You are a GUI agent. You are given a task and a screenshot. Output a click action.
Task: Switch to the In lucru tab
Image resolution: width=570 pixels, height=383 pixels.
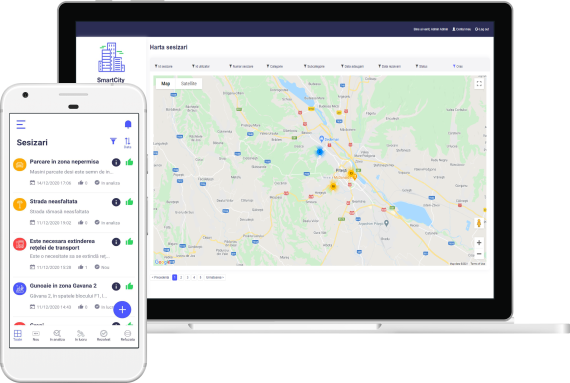pos(81,335)
